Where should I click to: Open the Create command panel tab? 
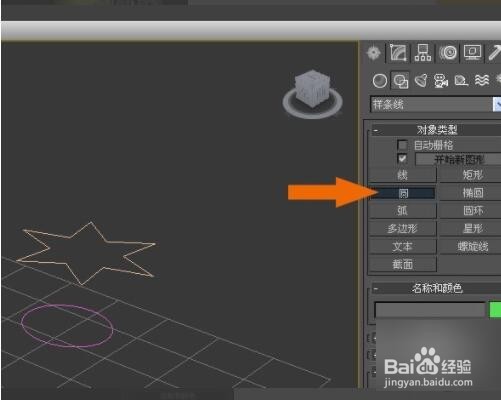[374, 53]
